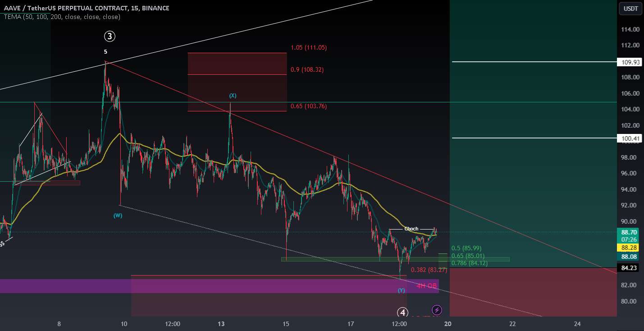Click the 106.00 price axis tick
Viewport: 644px width, 331px height.
630,93
